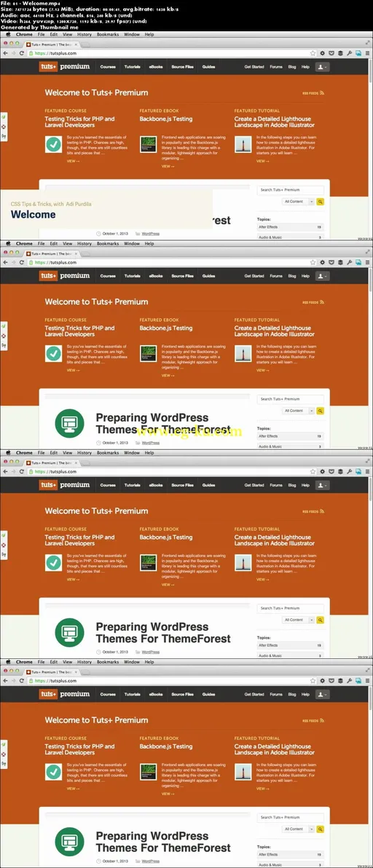Click the gear extension icon in the second frame
Viewport: 373px width, 868px height.
[323, 262]
